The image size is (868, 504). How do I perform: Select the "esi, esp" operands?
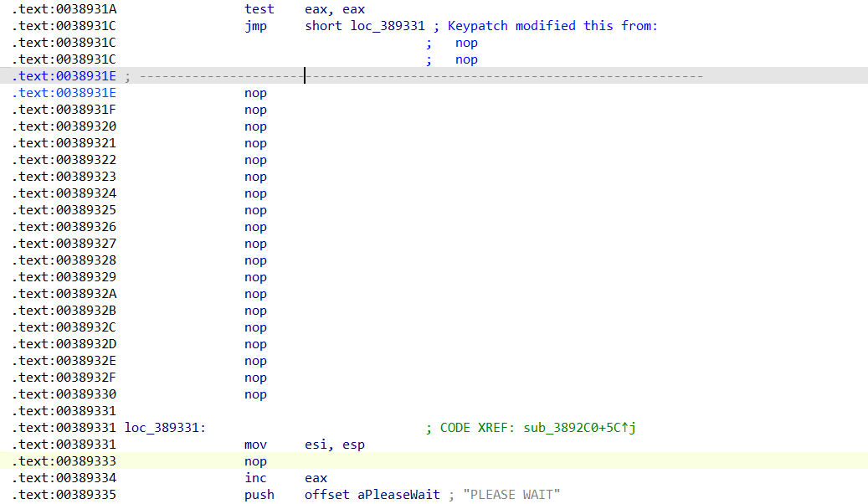335,445
